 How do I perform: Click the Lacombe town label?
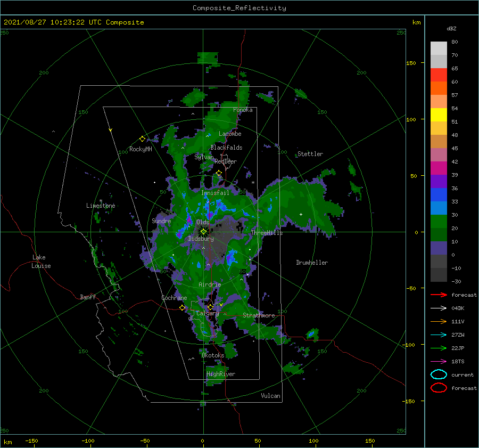point(230,134)
